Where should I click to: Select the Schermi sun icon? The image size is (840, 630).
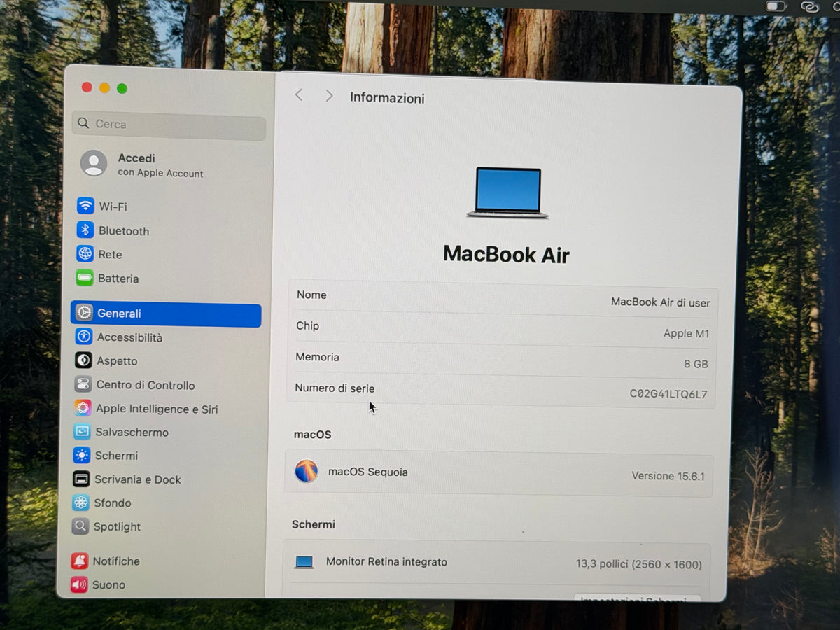point(82,456)
